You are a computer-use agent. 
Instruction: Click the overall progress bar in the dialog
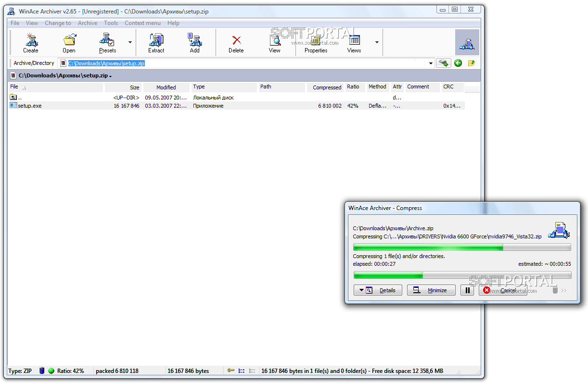pyautogui.click(x=462, y=275)
